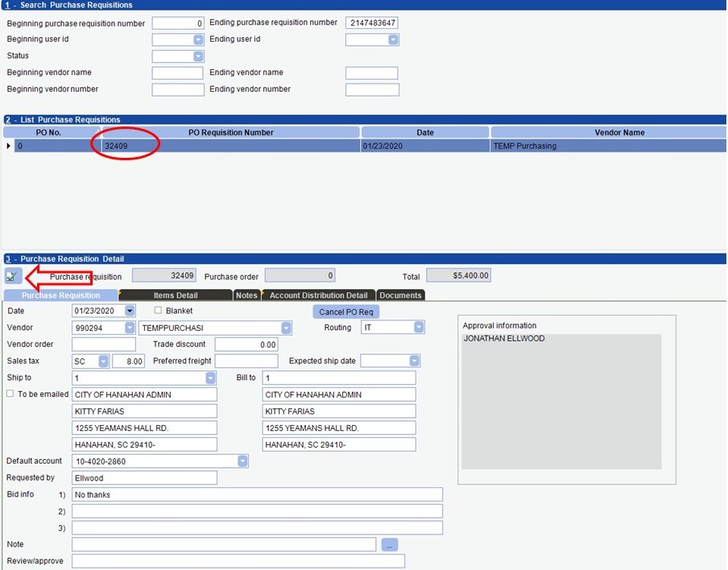Click the Ending purchase requisition number field
728x570 pixels.
[371, 23]
